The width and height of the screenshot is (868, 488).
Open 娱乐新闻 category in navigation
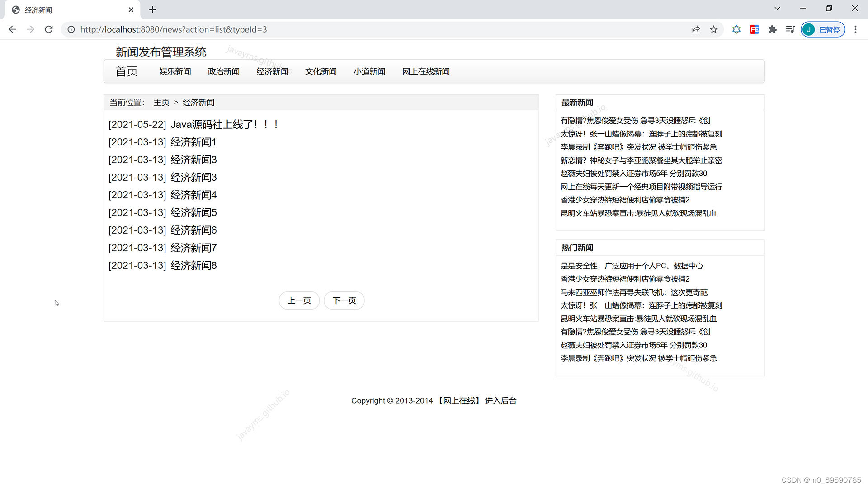click(x=175, y=71)
